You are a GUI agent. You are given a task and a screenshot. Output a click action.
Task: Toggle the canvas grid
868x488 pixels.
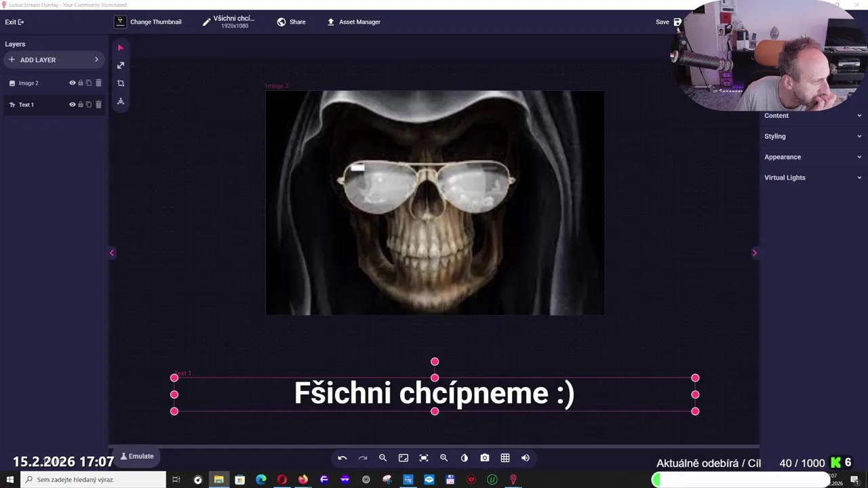(505, 458)
